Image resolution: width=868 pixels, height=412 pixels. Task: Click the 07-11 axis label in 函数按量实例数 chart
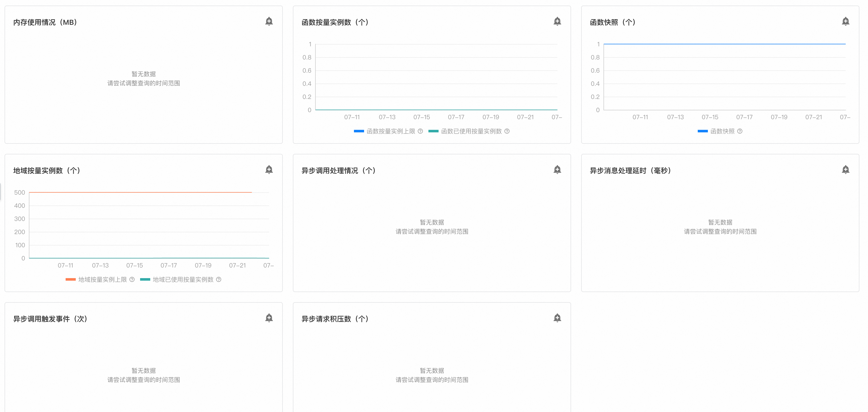(352, 117)
